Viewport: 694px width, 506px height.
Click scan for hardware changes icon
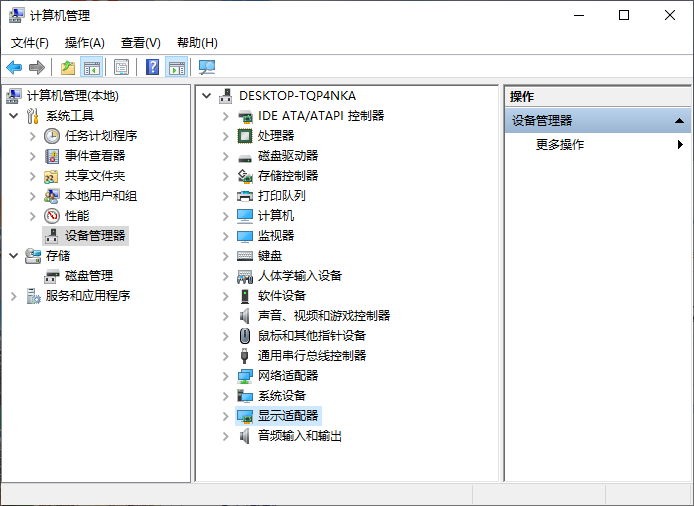coord(207,67)
